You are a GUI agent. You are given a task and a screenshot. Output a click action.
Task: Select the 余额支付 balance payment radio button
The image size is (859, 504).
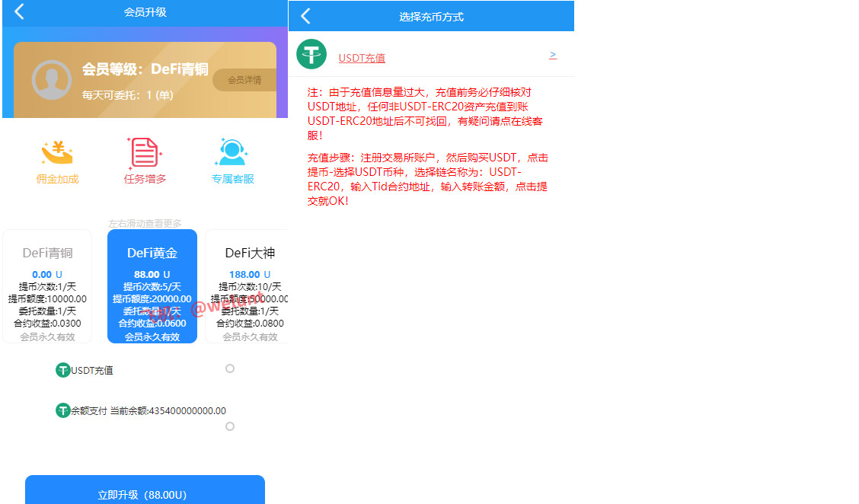pyautogui.click(x=230, y=426)
